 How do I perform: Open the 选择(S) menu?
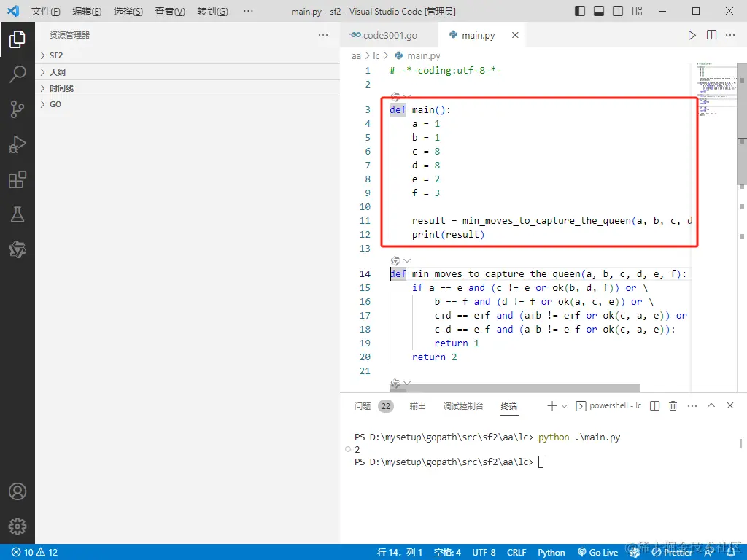pos(128,11)
